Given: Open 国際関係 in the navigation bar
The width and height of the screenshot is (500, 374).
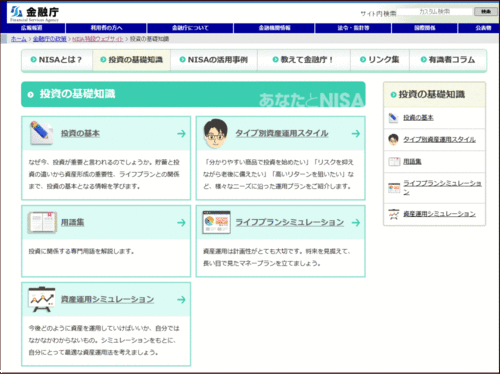Looking at the screenshot, I should click(x=425, y=28).
